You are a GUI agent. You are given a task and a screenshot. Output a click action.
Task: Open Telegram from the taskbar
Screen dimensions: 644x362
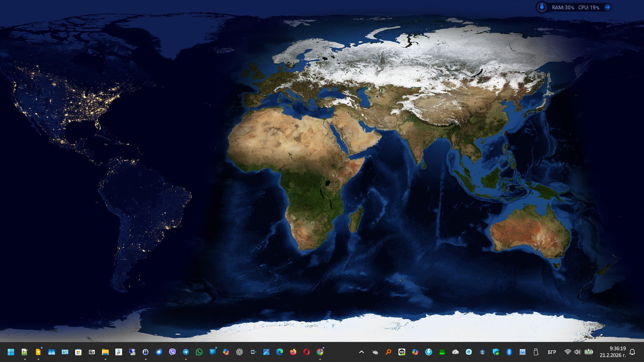tap(186, 352)
